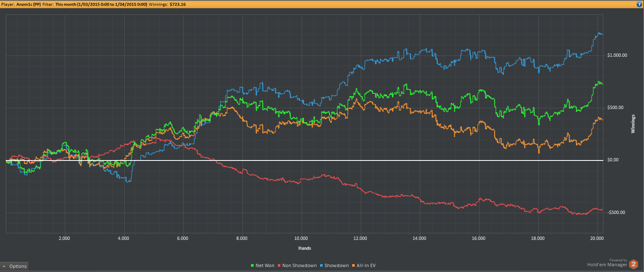Click the 10.000 hands axis label
The width and height of the screenshot is (644, 272).
point(301,238)
